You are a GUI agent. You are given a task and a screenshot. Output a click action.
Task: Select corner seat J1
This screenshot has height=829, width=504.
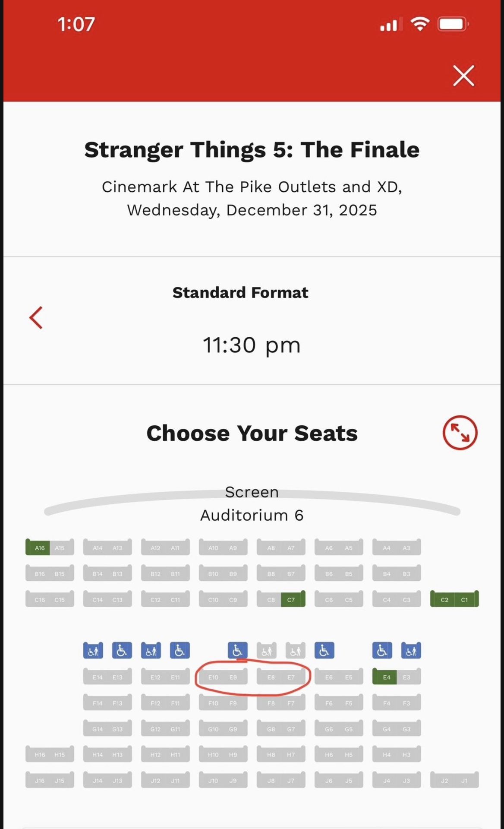tap(465, 780)
